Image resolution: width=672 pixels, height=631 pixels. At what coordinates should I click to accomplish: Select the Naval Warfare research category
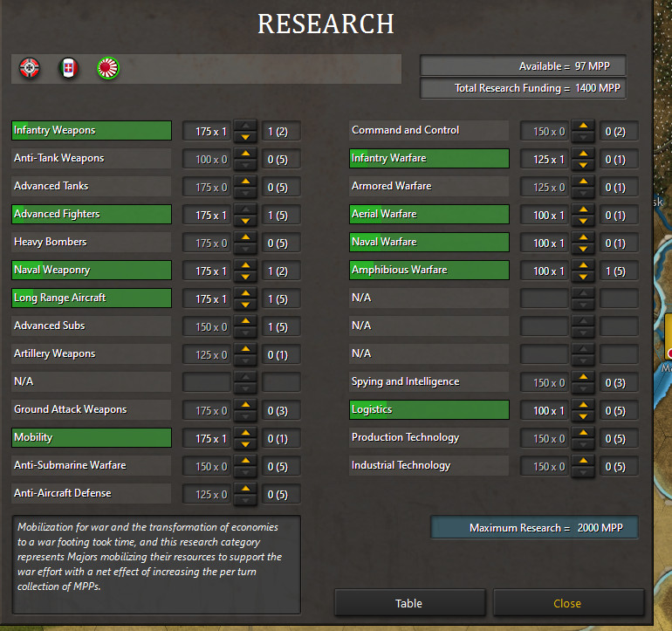pos(429,242)
